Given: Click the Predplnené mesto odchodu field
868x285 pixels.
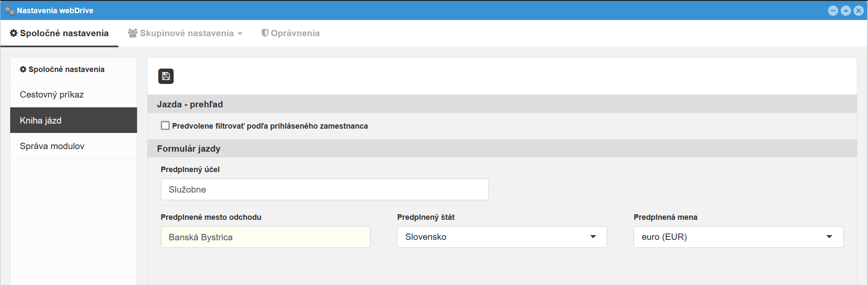Looking at the screenshot, I should [x=266, y=237].
